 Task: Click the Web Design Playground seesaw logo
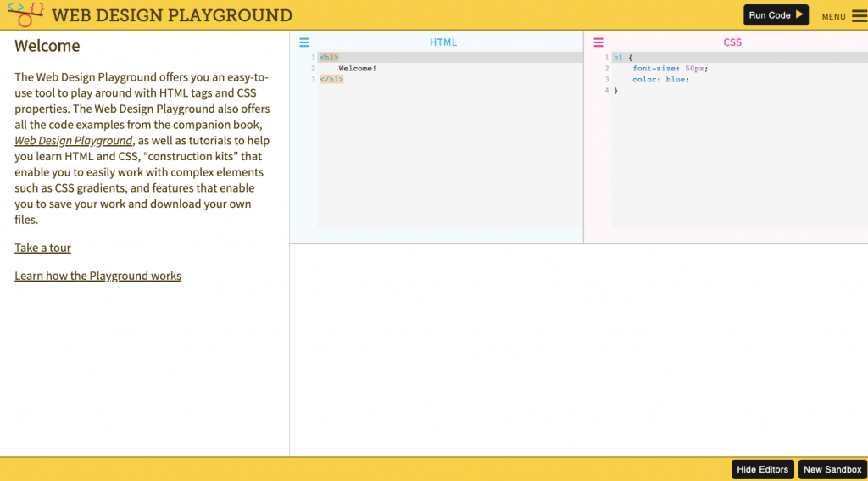(x=25, y=14)
